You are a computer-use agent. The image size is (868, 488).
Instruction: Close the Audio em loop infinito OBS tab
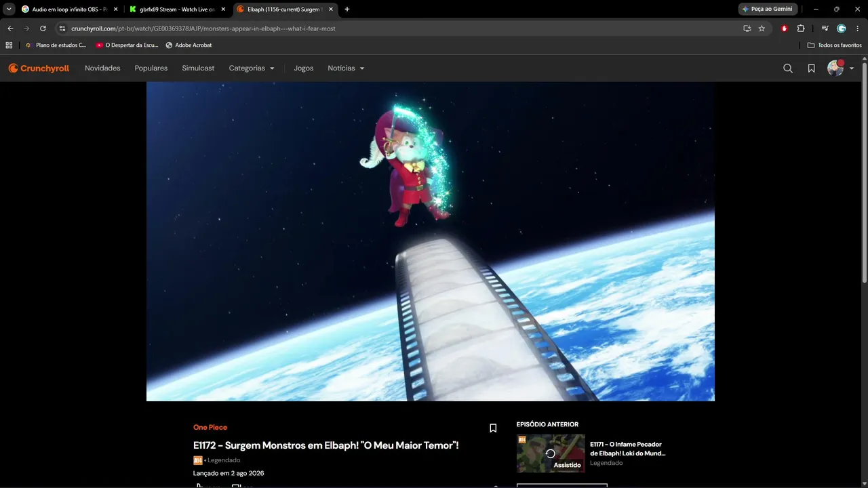tap(115, 9)
